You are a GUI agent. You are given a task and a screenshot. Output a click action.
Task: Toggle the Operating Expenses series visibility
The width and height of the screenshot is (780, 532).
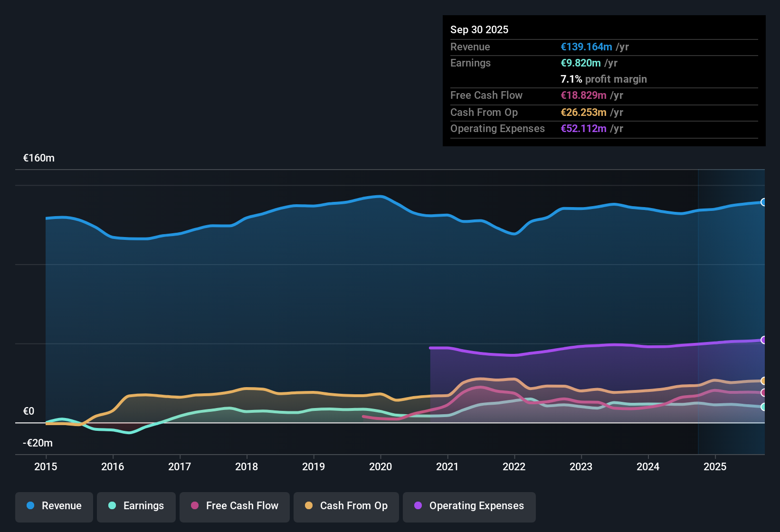point(469,506)
